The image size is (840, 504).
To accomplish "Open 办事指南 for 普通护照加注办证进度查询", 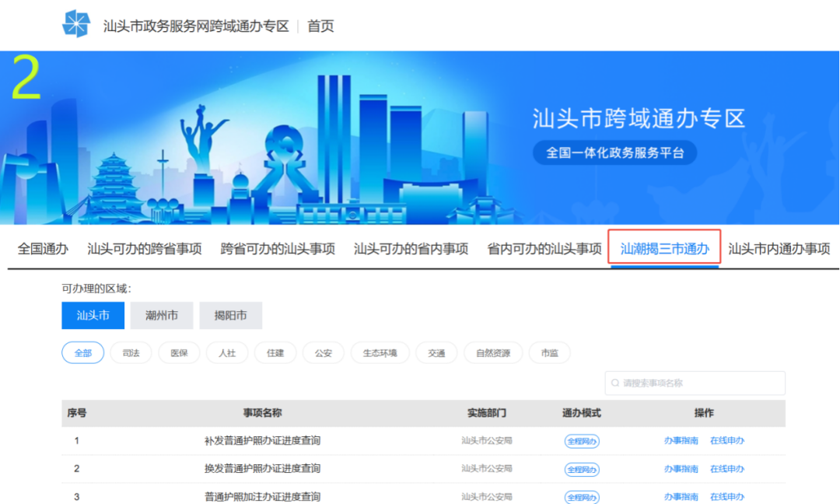I will click(681, 496).
